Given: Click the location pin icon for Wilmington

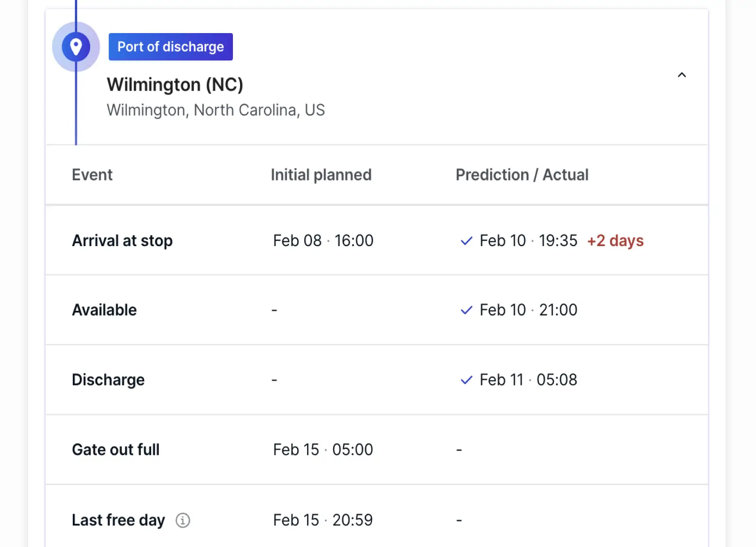Looking at the screenshot, I should click(76, 47).
